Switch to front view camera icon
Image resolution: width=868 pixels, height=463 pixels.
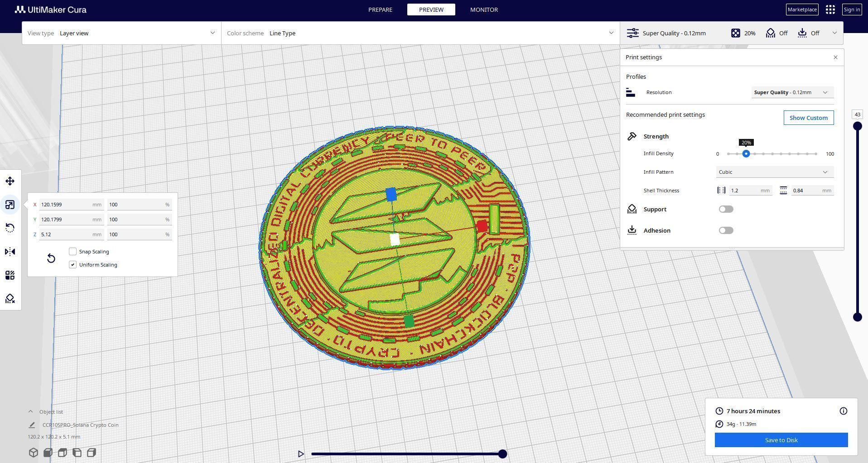coord(48,453)
